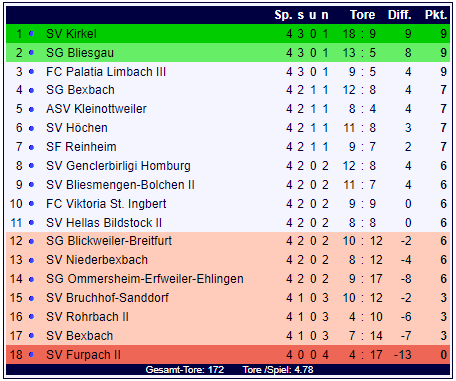This screenshot has height=381, width=456.
Task: Select SF Reinheim team name
Action: coord(81,147)
